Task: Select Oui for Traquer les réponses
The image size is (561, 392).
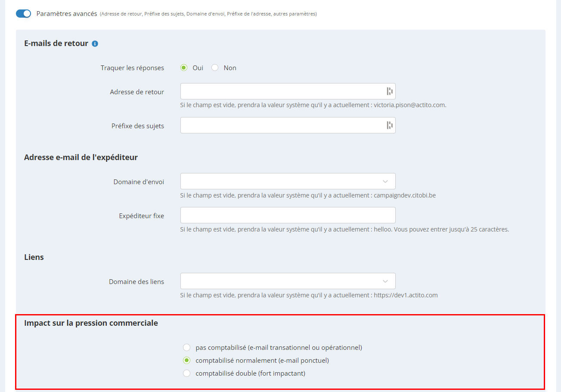Action: (x=184, y=68)
